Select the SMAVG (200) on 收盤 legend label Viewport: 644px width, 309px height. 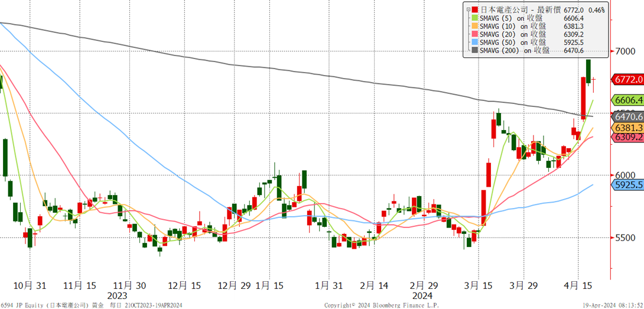point(515,51)
